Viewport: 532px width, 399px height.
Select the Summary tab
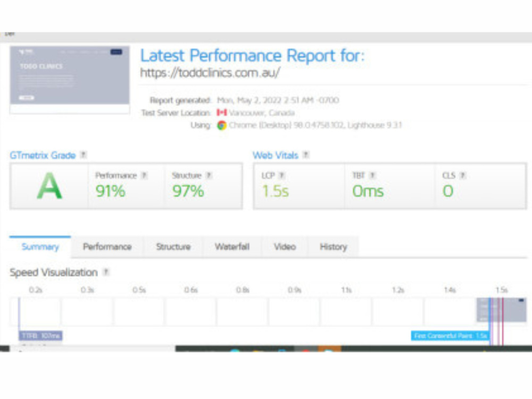point(40,247)
